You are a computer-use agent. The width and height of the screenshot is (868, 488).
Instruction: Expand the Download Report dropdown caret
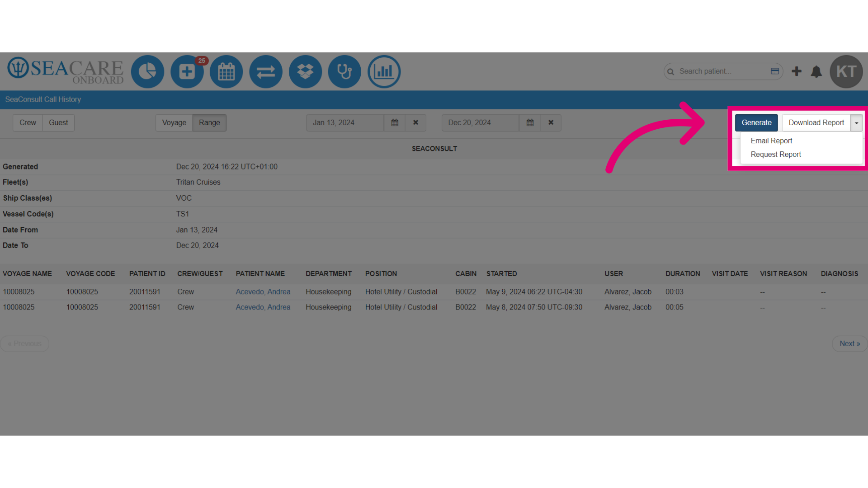[x=856, y=123]
